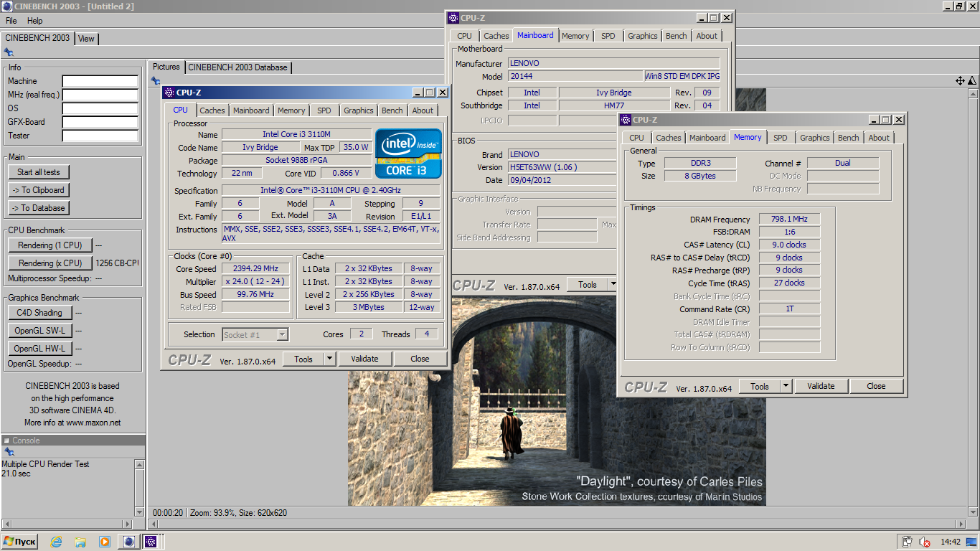The height and width of the screenshot is (551, 980).
Task: Open Windows Explorer folder icon on taskbar
Action: pyautogui.click(x=80, y=542)
